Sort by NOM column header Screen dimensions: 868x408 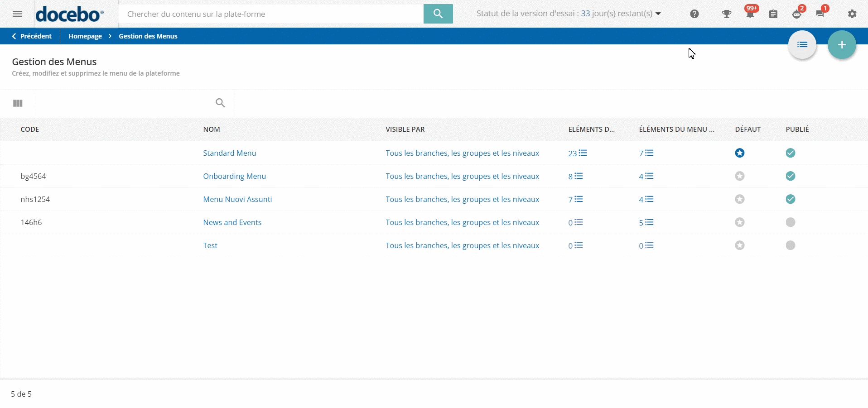(x=212, y=130)
